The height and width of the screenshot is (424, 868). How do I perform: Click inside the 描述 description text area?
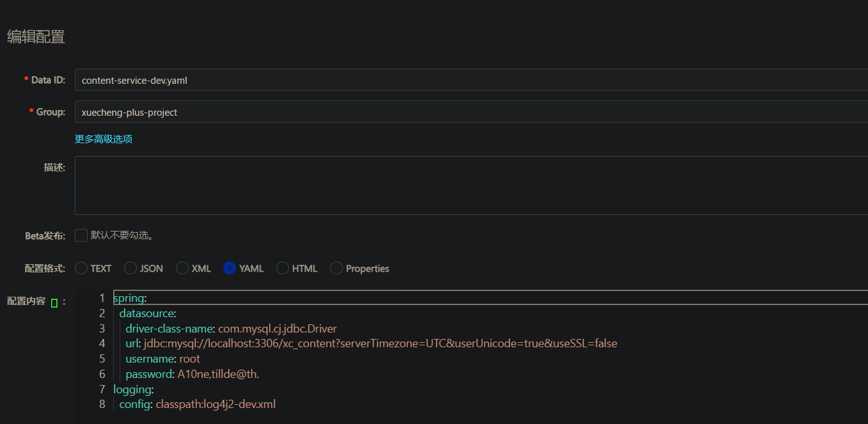[448, 185]
